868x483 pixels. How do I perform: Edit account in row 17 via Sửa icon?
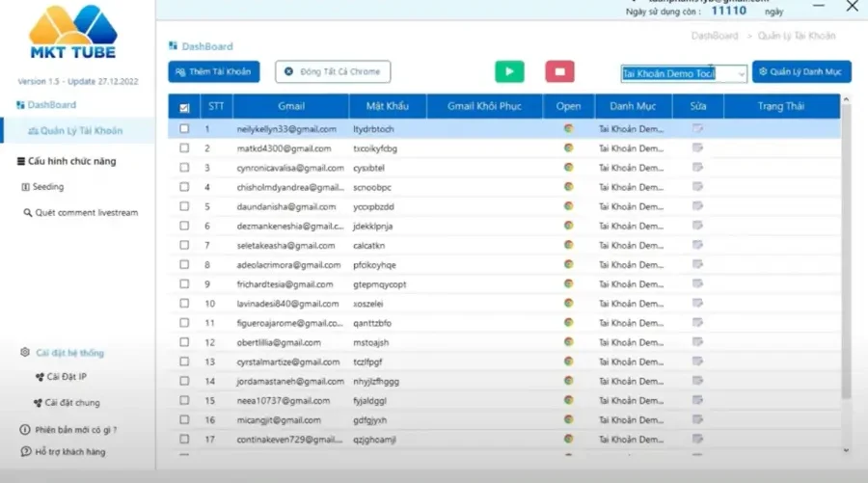pos(697,439)
